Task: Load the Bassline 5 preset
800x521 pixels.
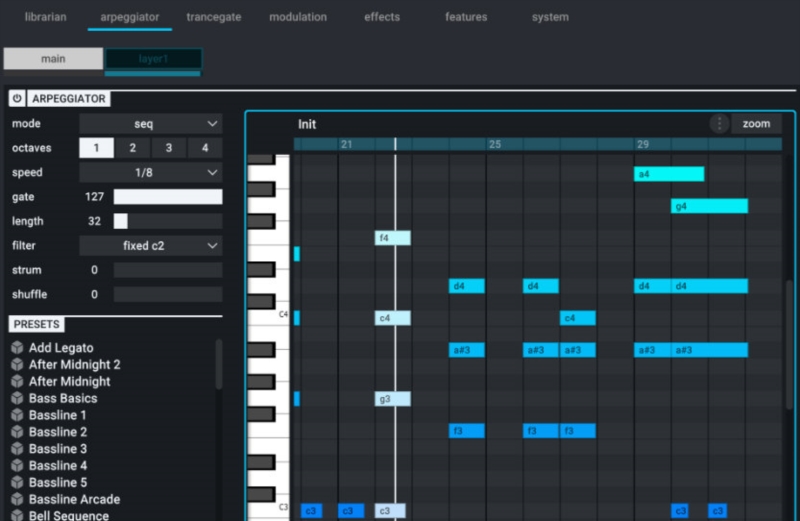Action: [x=58, y=482]
